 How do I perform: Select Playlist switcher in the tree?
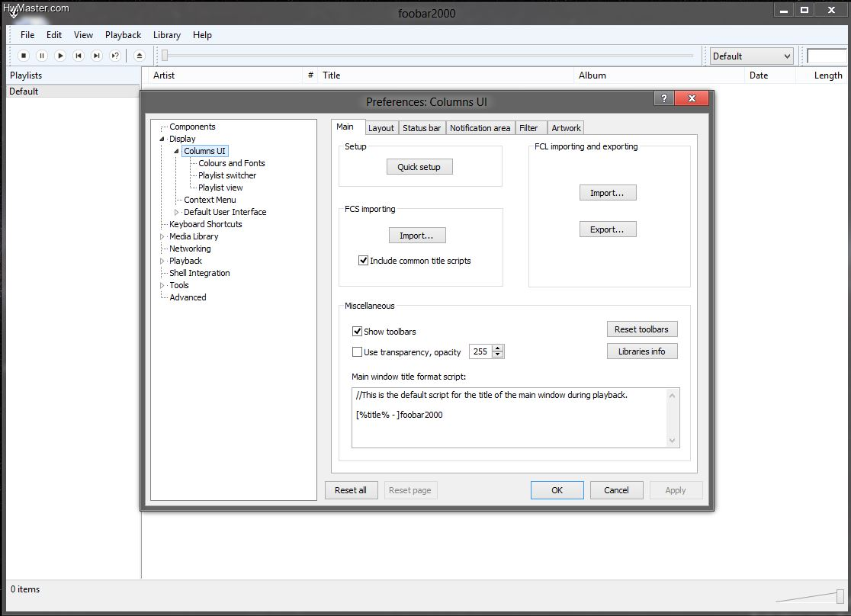click(227, 175)
